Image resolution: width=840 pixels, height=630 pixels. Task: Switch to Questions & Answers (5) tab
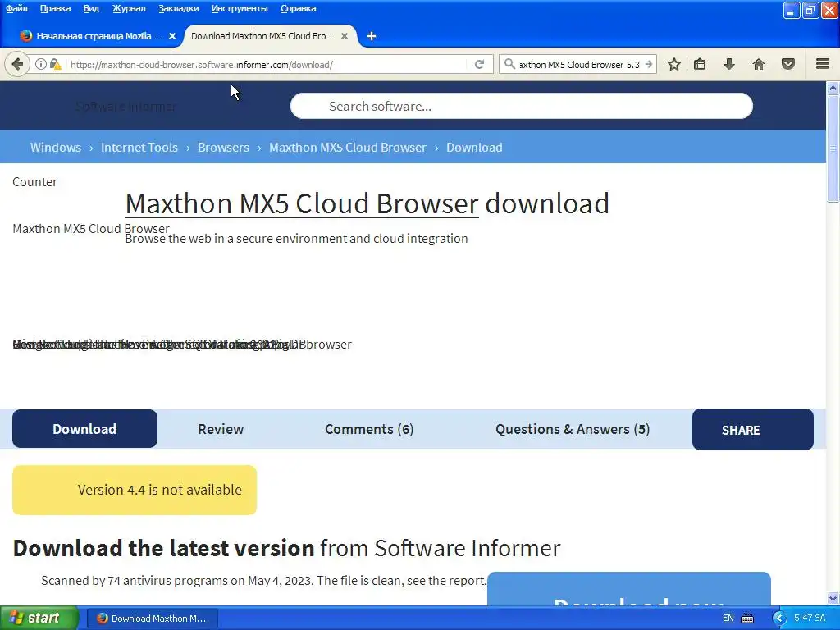572,429
